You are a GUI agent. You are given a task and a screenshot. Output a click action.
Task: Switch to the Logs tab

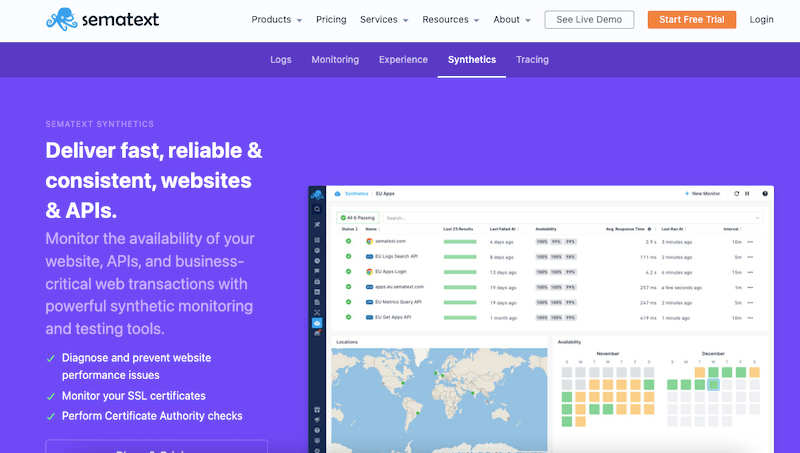281,60
